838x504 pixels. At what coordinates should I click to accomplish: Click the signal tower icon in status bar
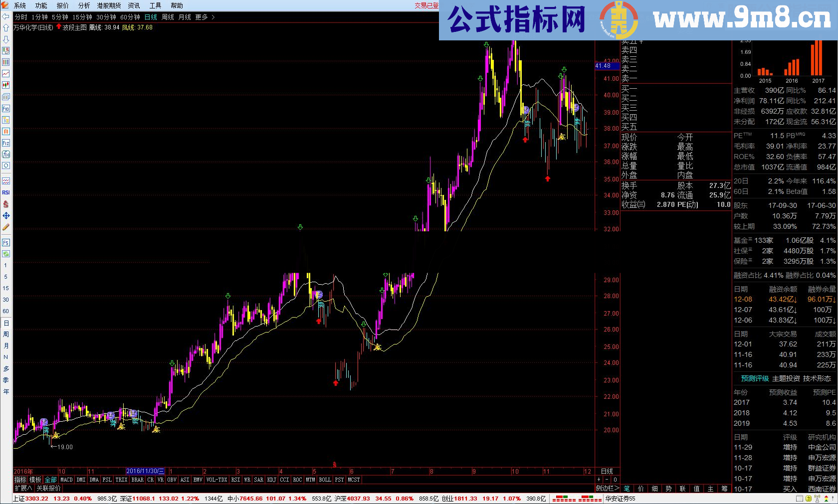coord(817,499)
